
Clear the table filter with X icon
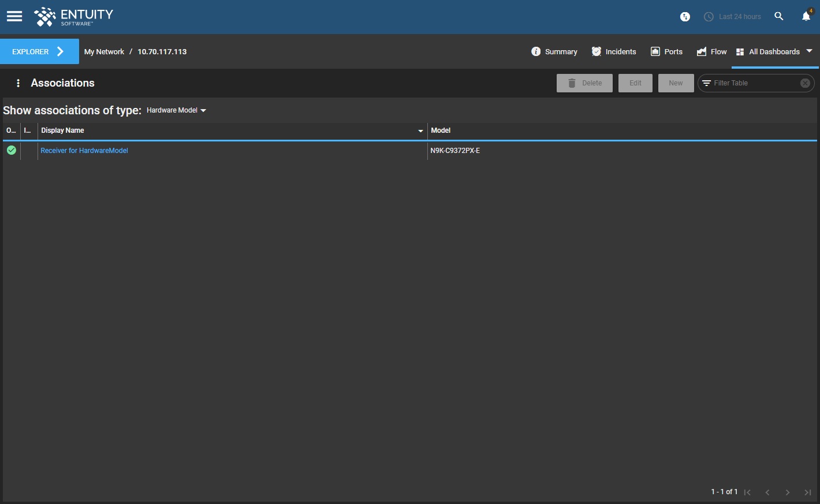click(805, 83)
